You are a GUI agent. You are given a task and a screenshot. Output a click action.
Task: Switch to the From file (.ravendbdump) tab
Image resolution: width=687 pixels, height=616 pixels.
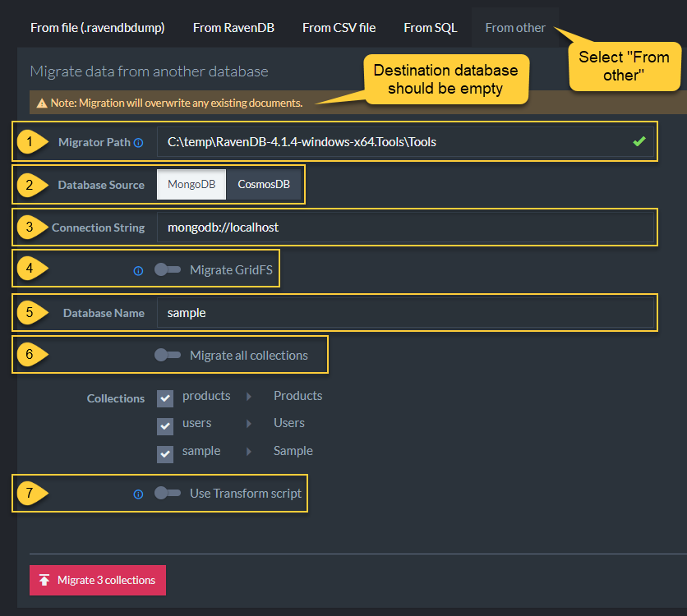[98, 28]
